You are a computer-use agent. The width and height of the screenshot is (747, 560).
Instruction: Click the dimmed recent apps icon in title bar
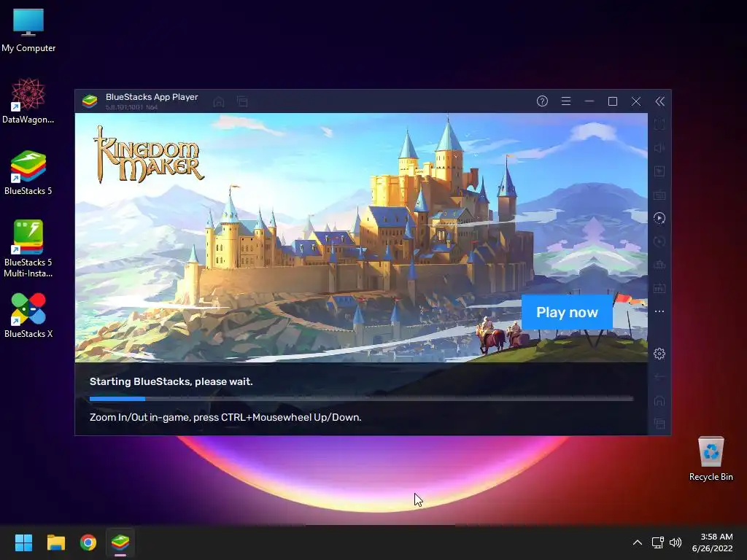(x=242, y=101)
